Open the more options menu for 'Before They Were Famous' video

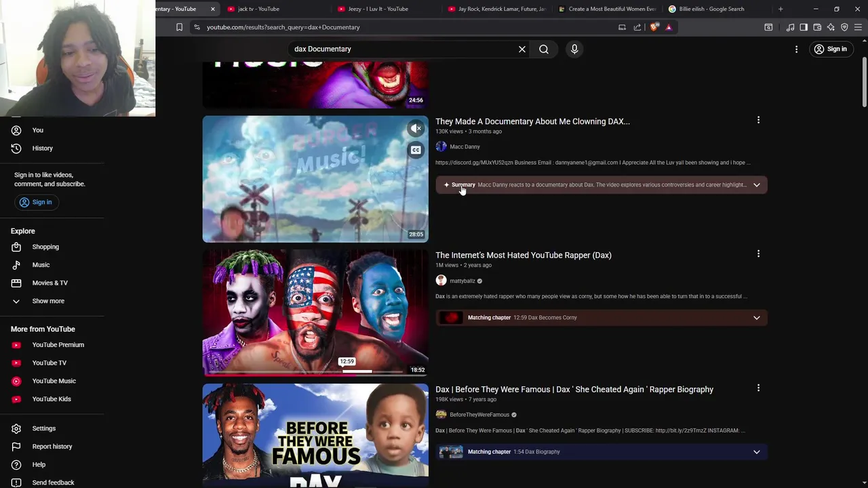click(758, 388)
